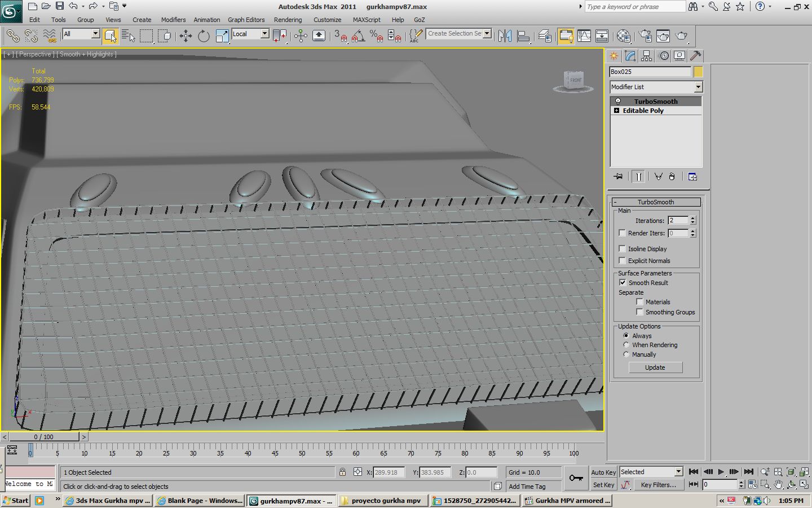Viewport: 812px width, 508px height.
Task: Click the yellow object color swatch
Action: [698, 72]
